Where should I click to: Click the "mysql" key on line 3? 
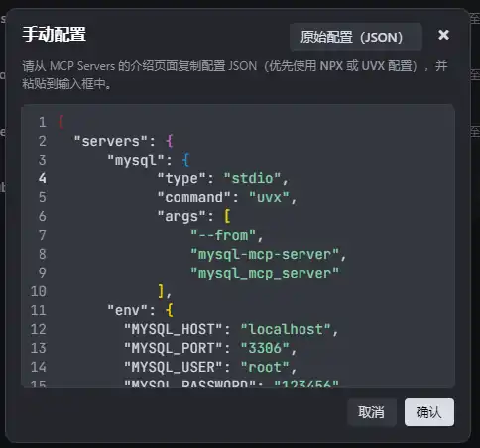pos(136,160)
